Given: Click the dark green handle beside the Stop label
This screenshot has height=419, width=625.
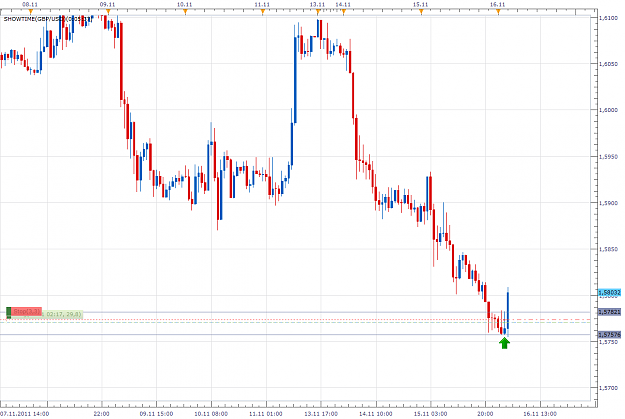Looking at the screenshot, I should tap(8, 312).
